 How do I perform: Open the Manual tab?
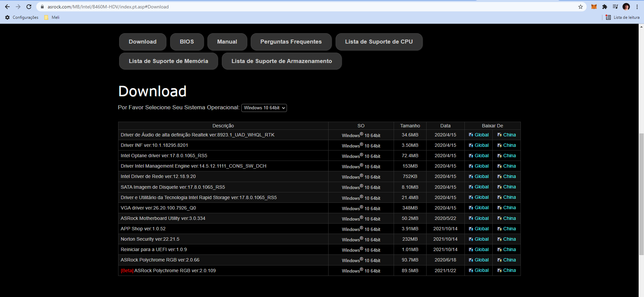pos(227,42)
